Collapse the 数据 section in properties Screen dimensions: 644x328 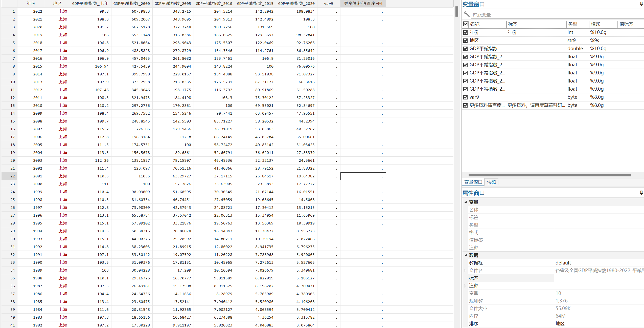pos(465,255)
